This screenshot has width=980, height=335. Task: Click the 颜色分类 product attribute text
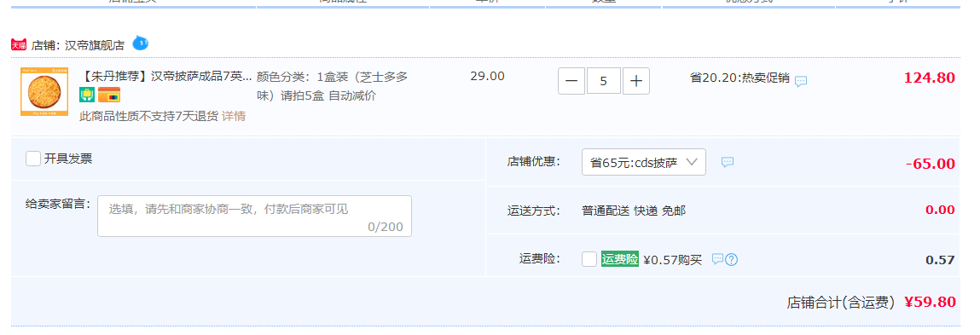tap(332, 86)
